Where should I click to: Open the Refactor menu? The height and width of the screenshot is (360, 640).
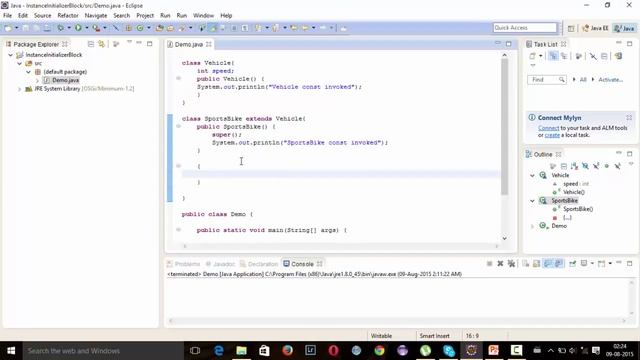(68, 16)
